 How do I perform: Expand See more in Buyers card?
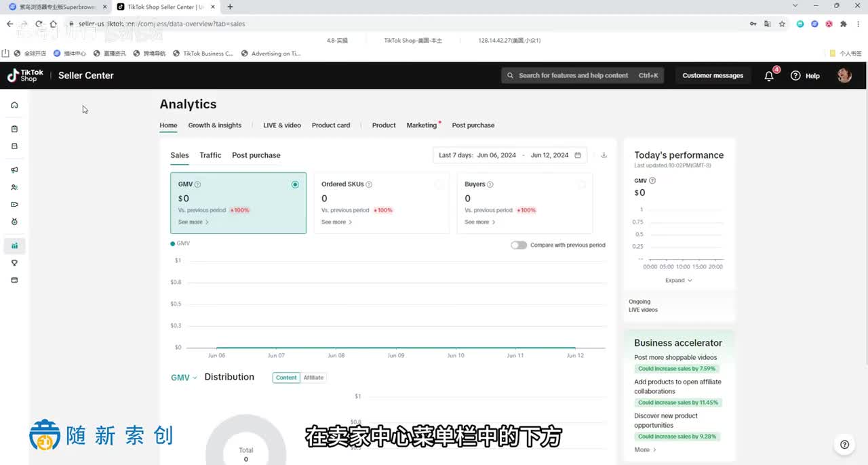(479, 222)
